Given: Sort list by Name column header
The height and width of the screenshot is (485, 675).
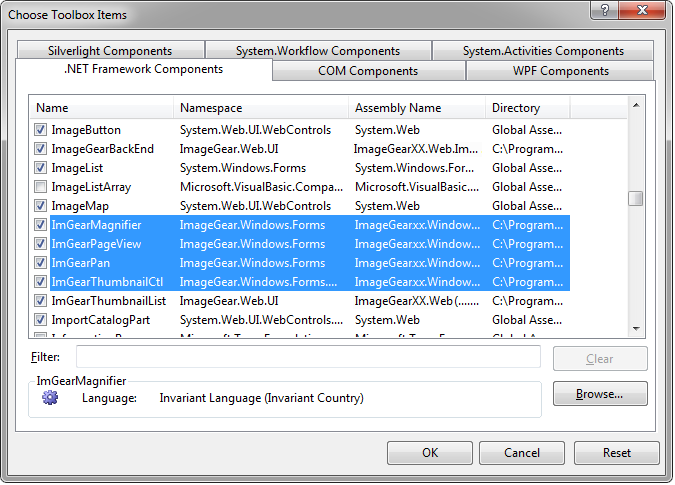Looking at the screenshot, I should coord(102,108).
